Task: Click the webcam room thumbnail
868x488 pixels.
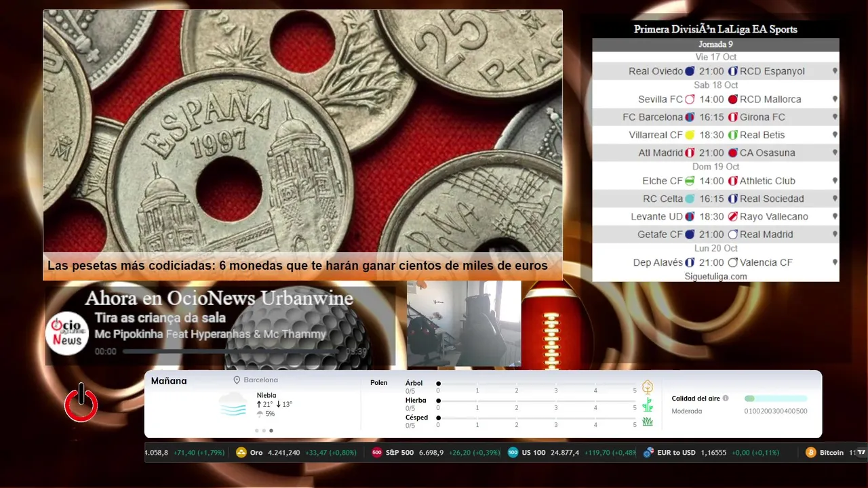Action: pos(464,323)
